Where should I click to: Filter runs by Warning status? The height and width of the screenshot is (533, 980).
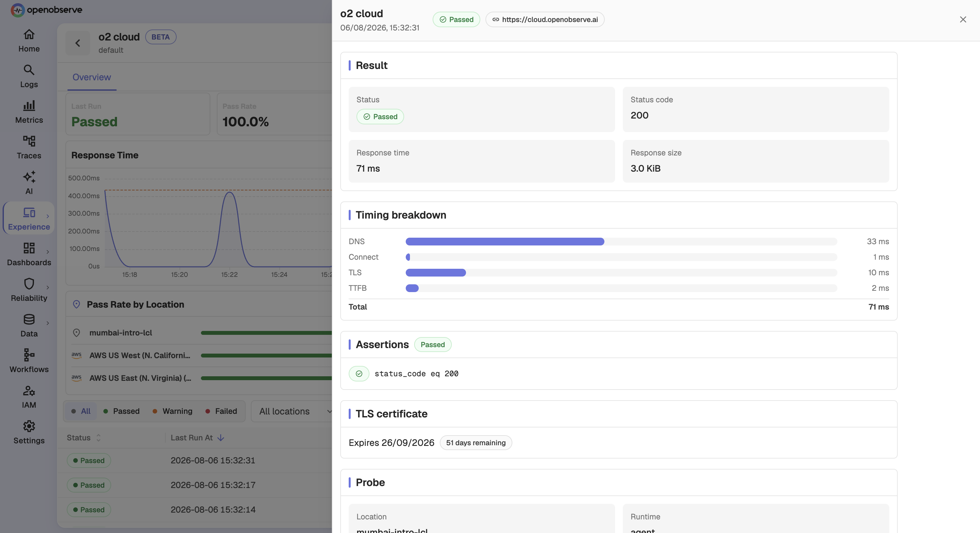tap(172, 411)
